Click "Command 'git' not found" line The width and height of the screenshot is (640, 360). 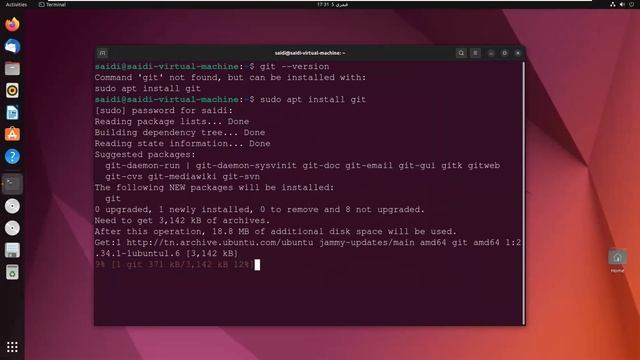[x=231, y=78]
